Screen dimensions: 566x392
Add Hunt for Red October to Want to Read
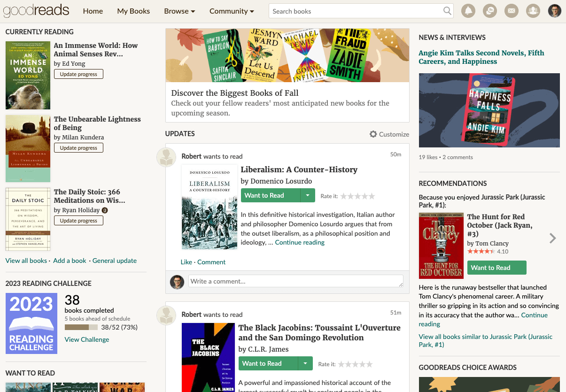click(x=496, y=268)
